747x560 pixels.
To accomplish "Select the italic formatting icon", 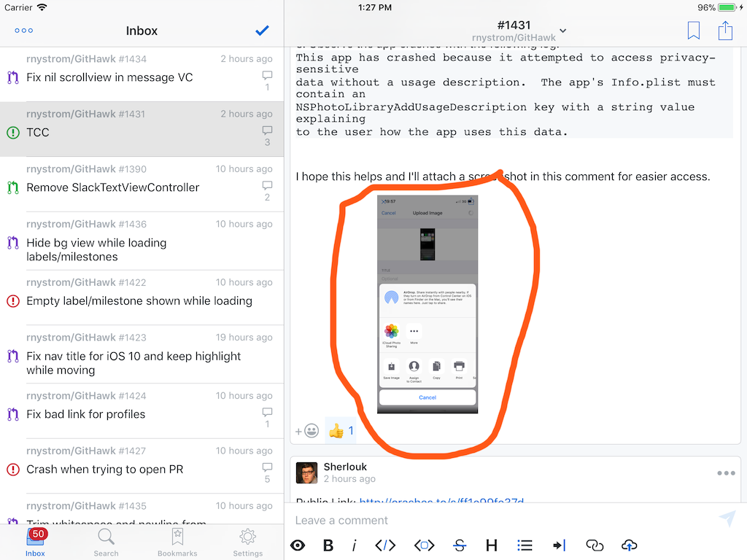I will click(x=354, y=545).
